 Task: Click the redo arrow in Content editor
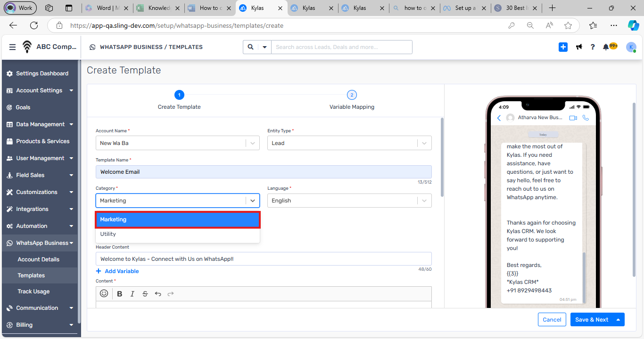171,294
